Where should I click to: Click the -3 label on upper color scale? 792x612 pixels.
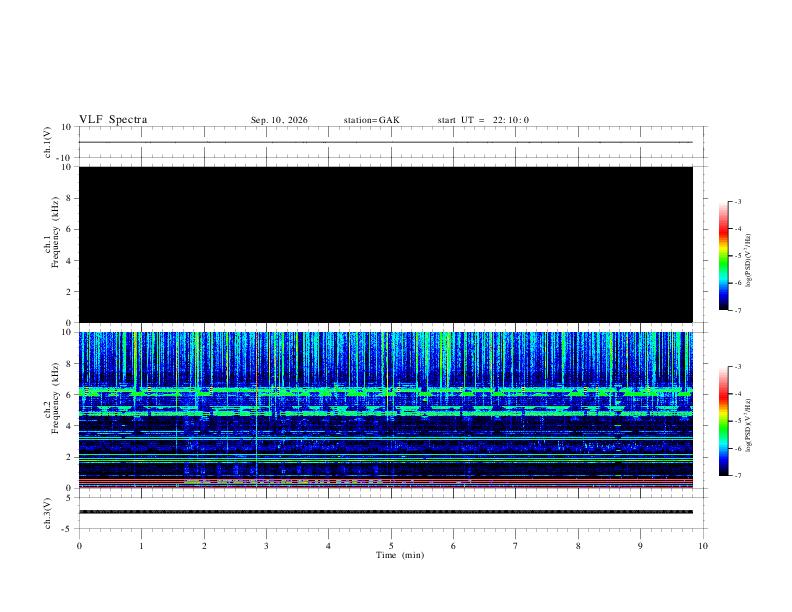pyautogui.click(x=737, y=201)
